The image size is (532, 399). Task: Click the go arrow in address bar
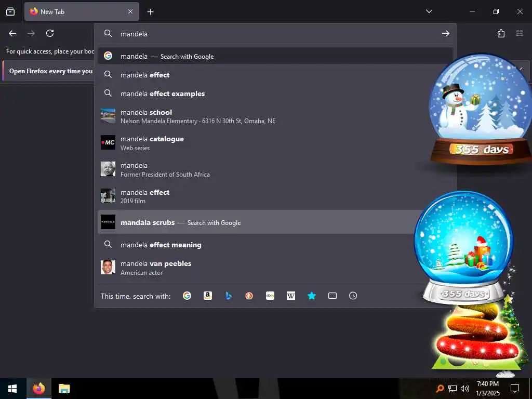[445, 33]
